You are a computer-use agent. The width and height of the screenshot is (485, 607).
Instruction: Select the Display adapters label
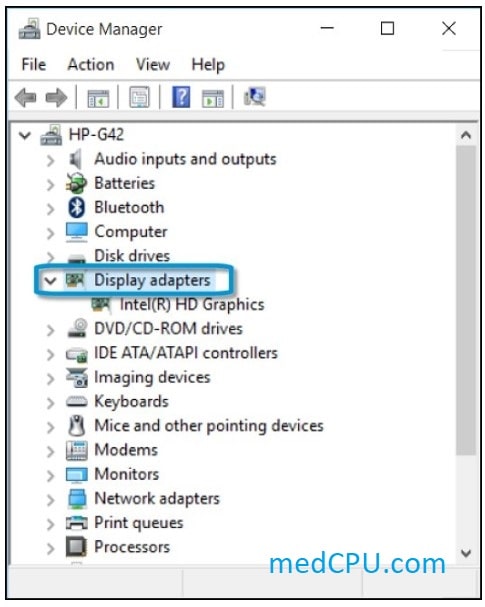pos(153,280)
